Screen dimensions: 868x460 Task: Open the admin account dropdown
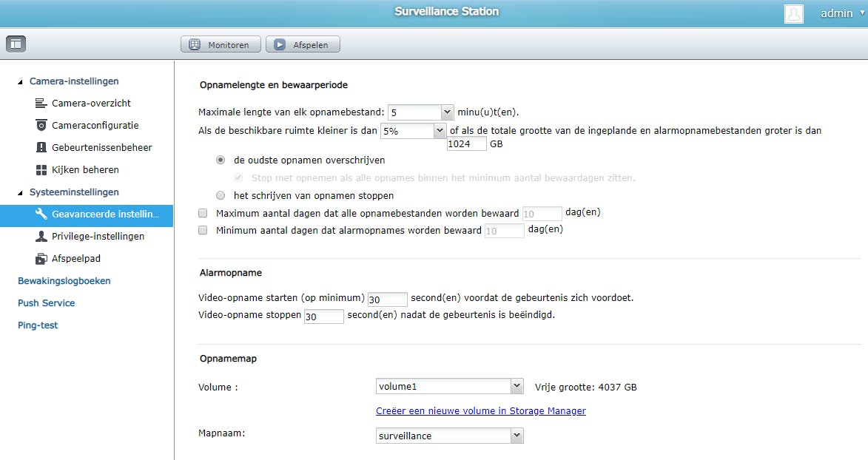coord(837,13)
